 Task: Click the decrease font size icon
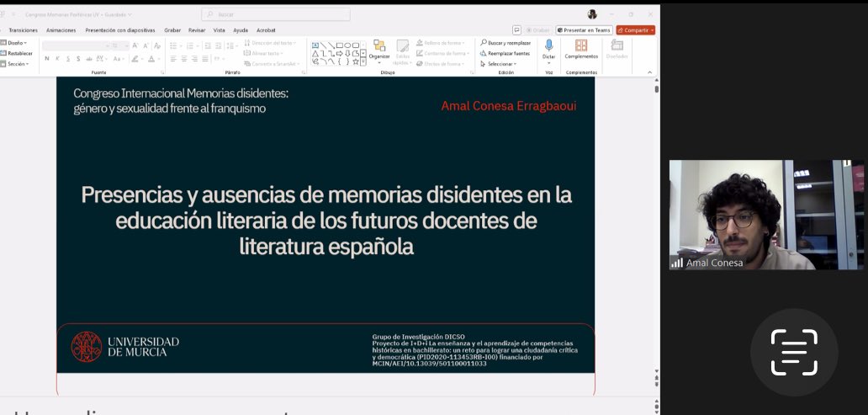[x=146, y=45]
